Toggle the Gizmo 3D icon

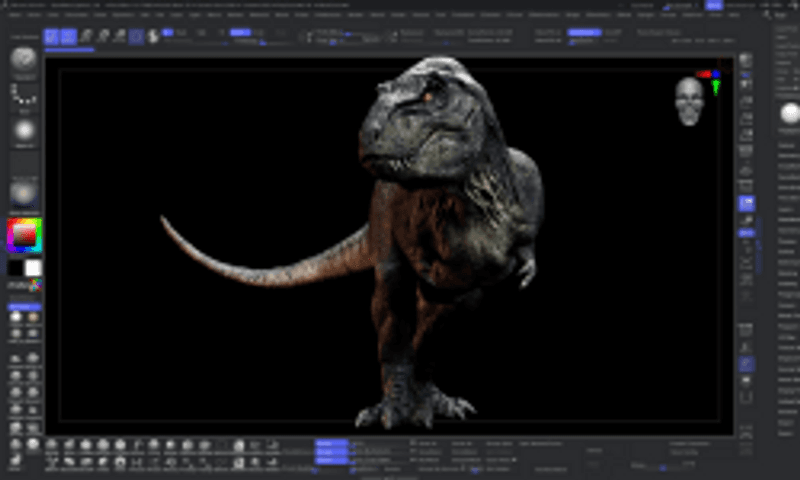137,37
